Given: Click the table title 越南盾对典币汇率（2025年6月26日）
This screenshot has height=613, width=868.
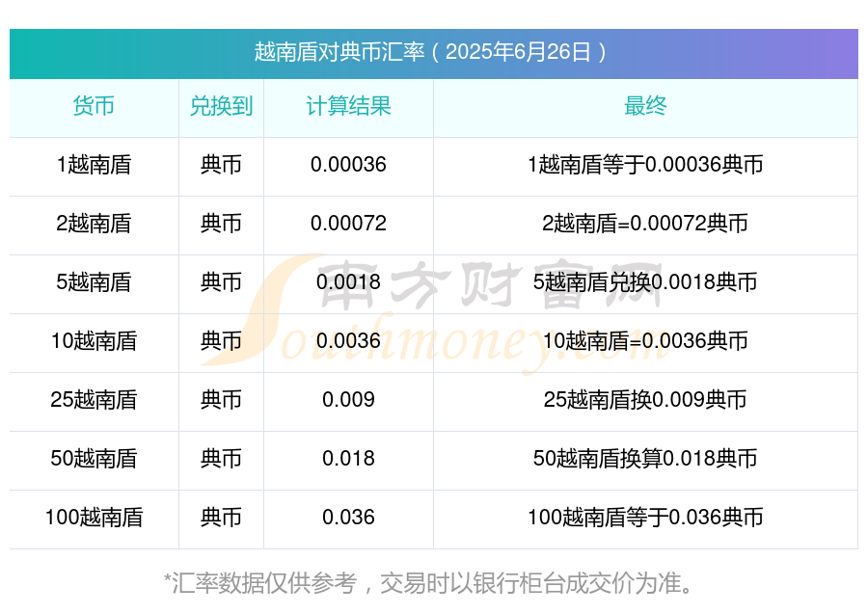Looking at the screenshot, I should 433,52.
